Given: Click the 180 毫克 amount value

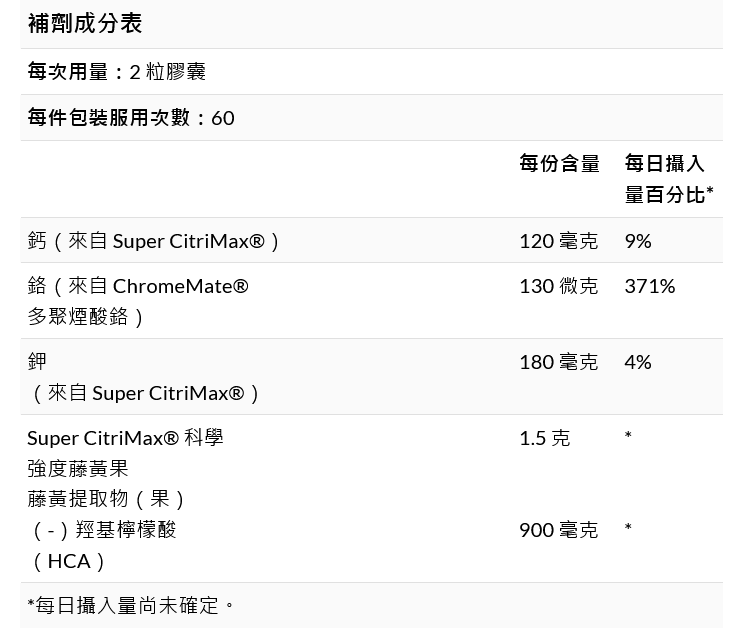Looking at the screenshot, I should [x=558, y=362].
